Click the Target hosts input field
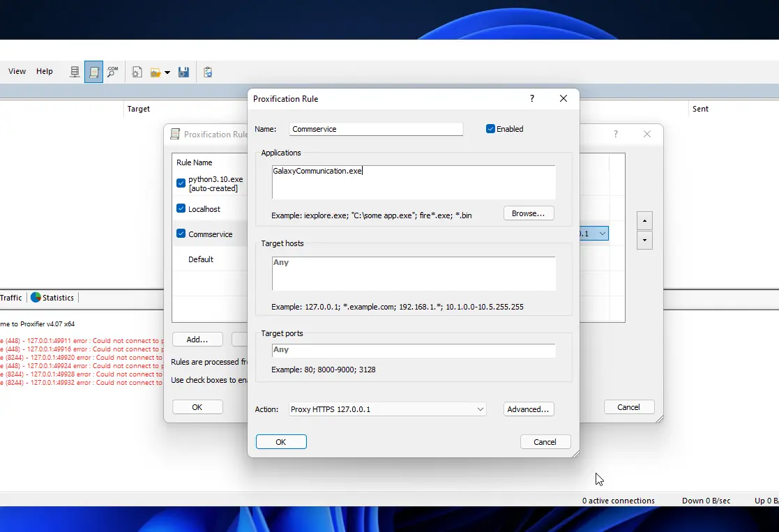This screenshot has width=779, height=532. 414,273
